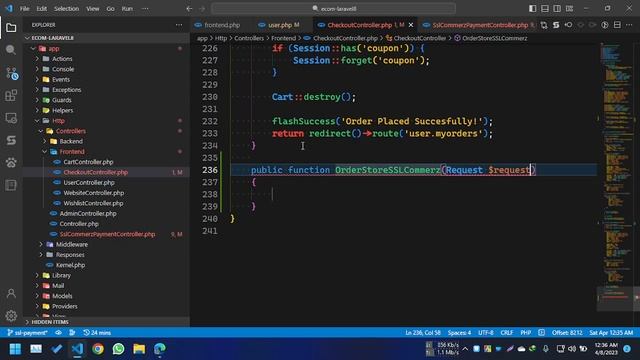This screenshot has height=360, width=640.
Task: Click the Explorer panel more actions ellipsis
Action: coord(179,25)
